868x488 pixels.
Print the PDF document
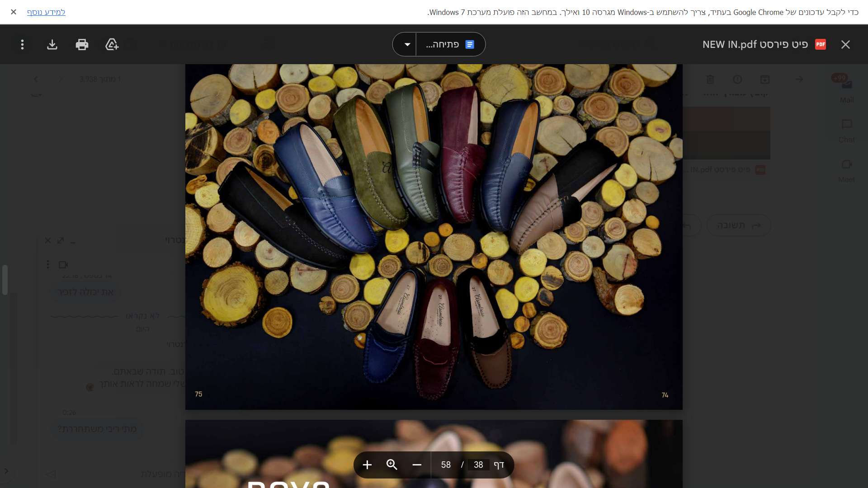click(x=82, y=44)
